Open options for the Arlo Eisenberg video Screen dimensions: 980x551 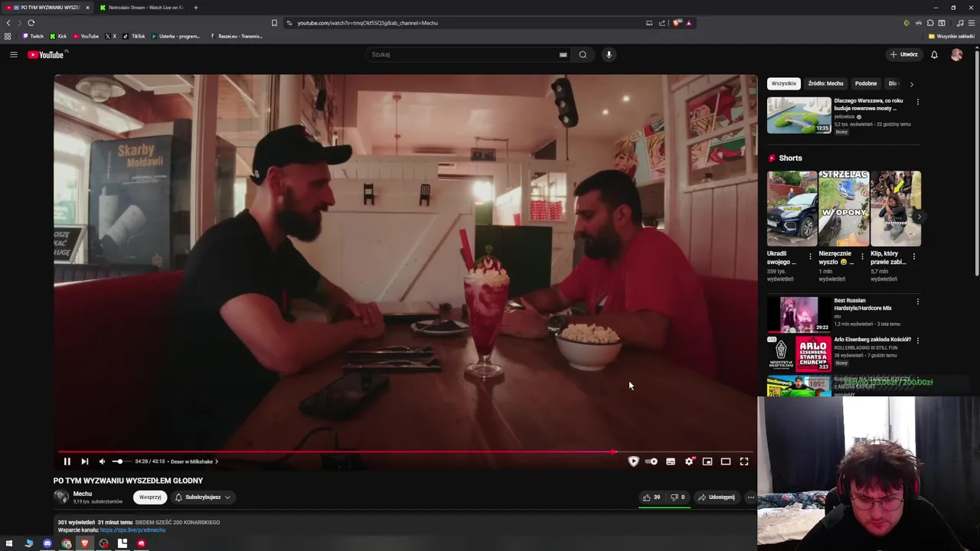(917, 340)
